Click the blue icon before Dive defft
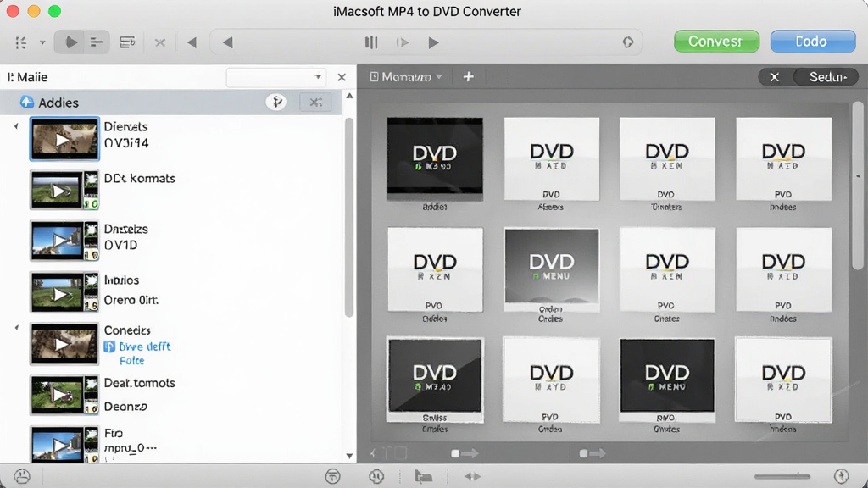The height and width of the screenshot is (488, 868). click(109, 347)
